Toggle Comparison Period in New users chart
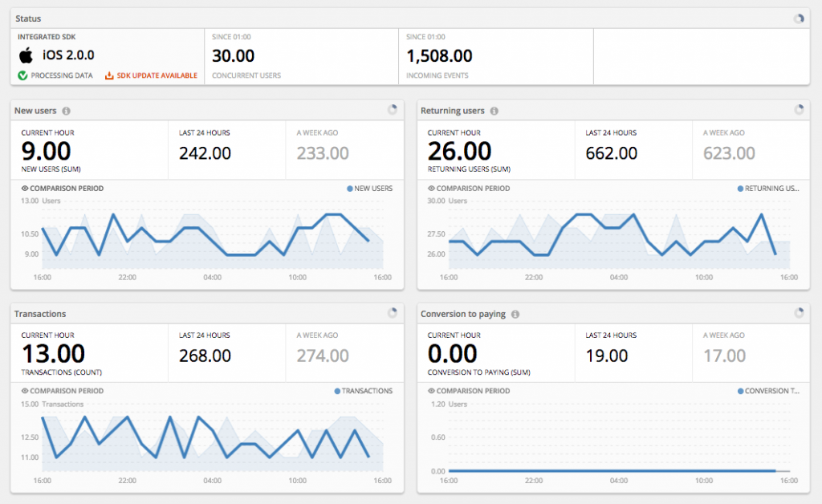Image resolution: width=822 pixels, height=504 pixels. click(63, 189)
